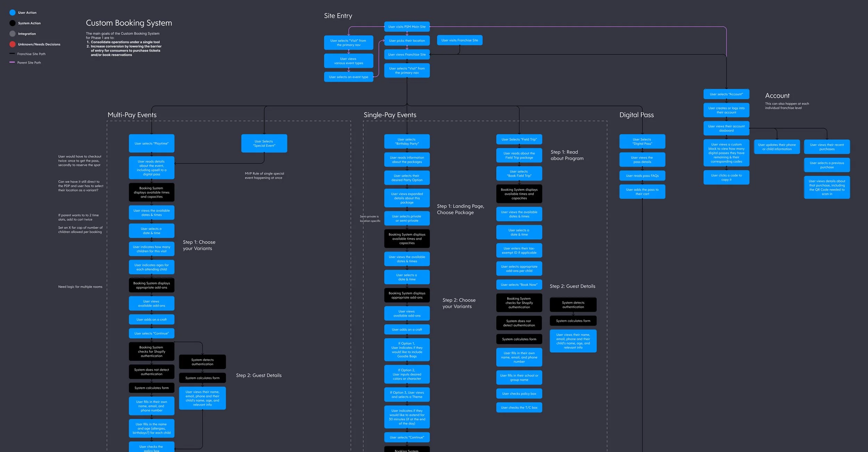Click the 'User selects "Birthday Party"' box
Screen dimensions: 868x452
tap(407, 141)
